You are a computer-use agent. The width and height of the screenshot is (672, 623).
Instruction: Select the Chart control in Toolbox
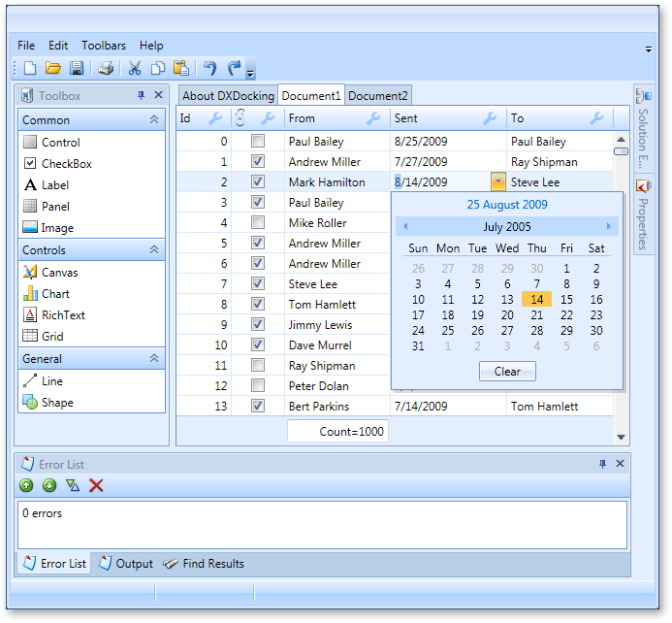pyautogui.click(x=55, y=294)
